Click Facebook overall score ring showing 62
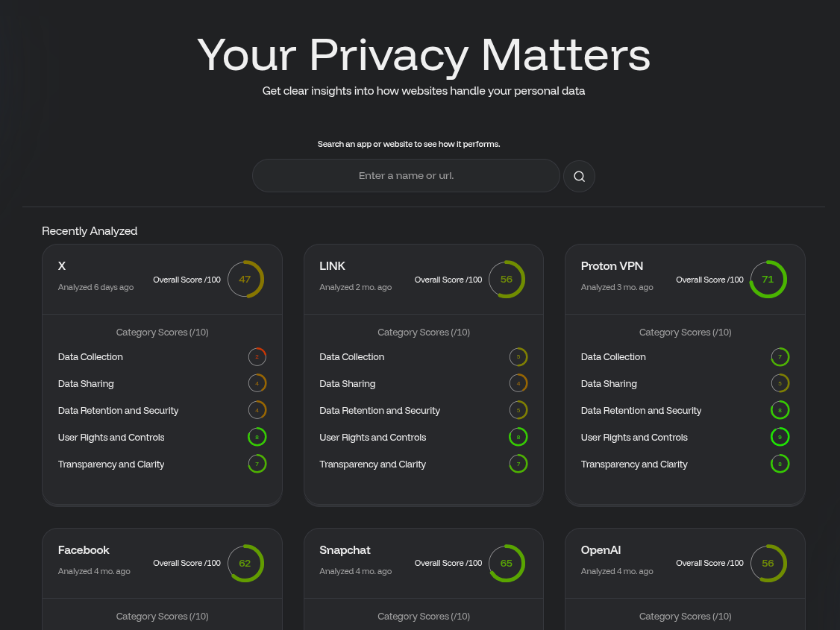 point(245,564)
